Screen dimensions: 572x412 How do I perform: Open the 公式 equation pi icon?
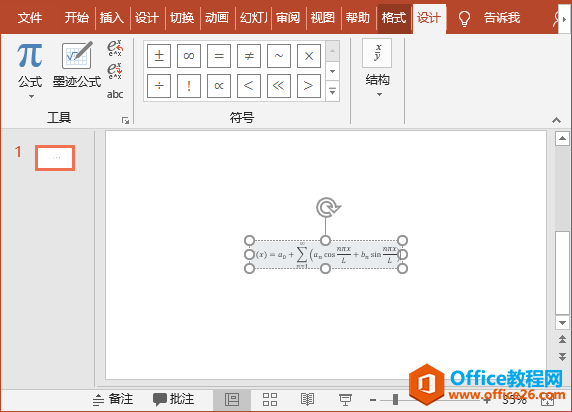[30, 55]
